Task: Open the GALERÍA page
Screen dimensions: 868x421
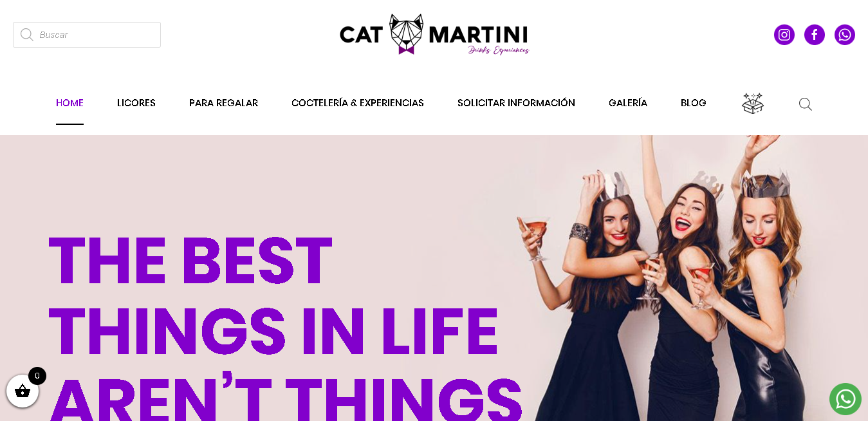Action: coord(628,103)
